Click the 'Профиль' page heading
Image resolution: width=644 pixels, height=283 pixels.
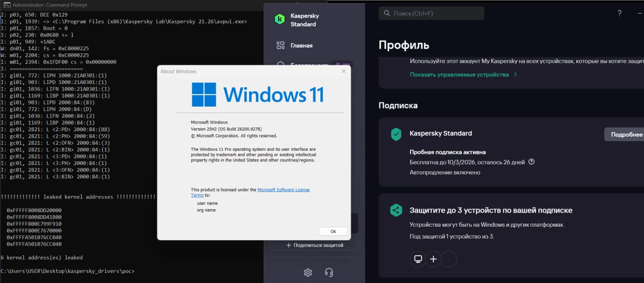pyautogui.click(x=404, y=45)
